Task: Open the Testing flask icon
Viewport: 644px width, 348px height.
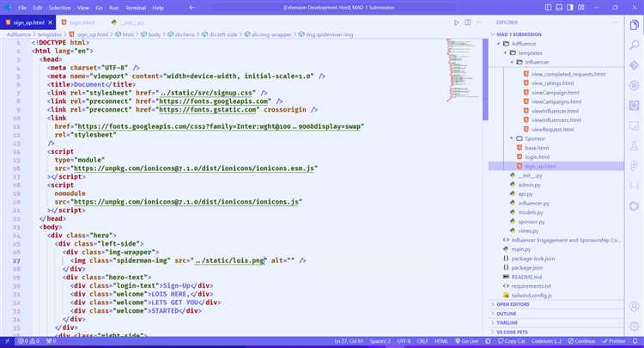Action: click(635, 145)
